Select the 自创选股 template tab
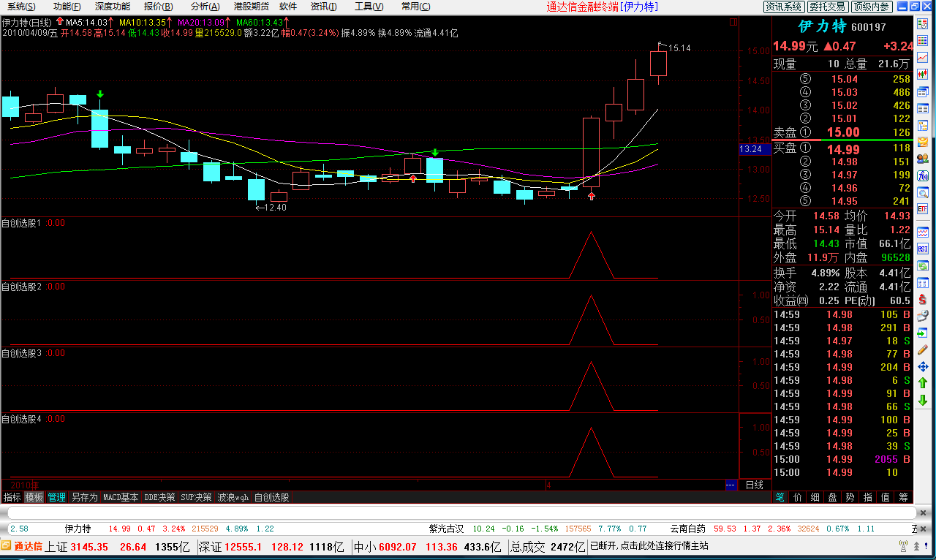 click(271, 497)
